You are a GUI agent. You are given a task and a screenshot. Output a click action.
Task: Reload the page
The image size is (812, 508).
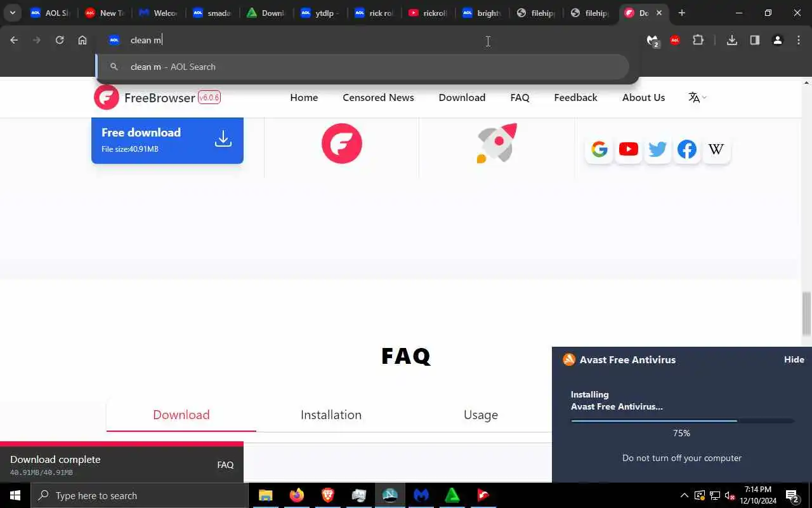pos(60,40)
